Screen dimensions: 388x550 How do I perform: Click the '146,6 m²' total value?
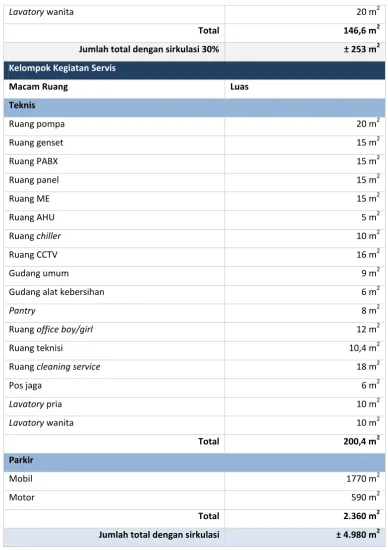click(361, 30)
